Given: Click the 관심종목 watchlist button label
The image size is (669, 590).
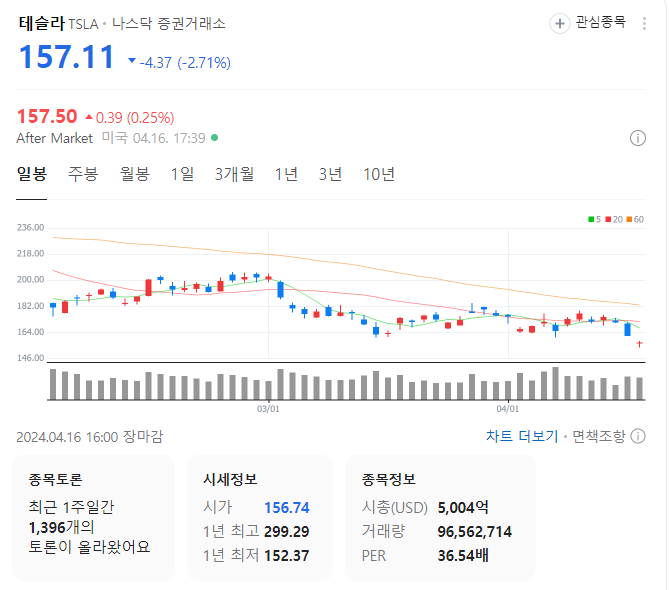Looking at the screenshot, I should (600, 22).
